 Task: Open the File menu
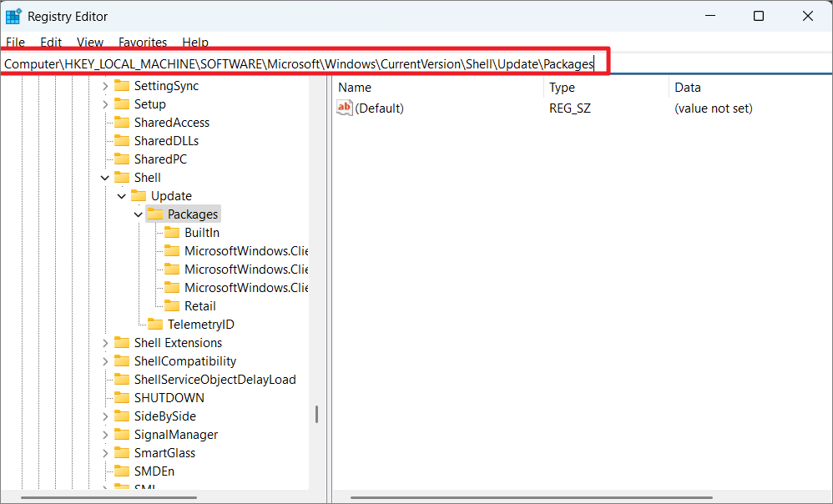point(15,42)
